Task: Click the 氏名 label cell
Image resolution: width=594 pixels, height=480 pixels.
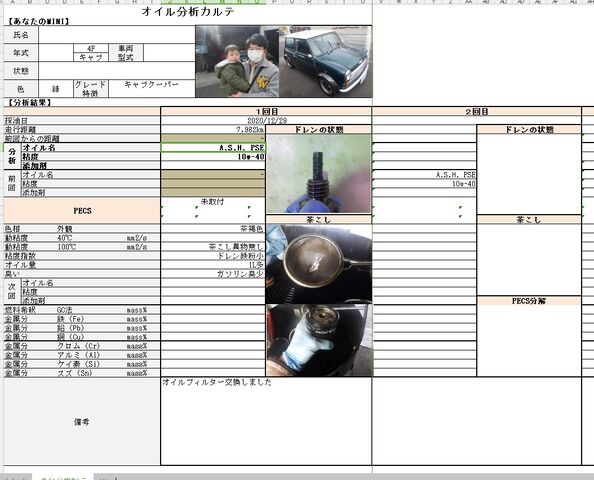Action: 21,35
